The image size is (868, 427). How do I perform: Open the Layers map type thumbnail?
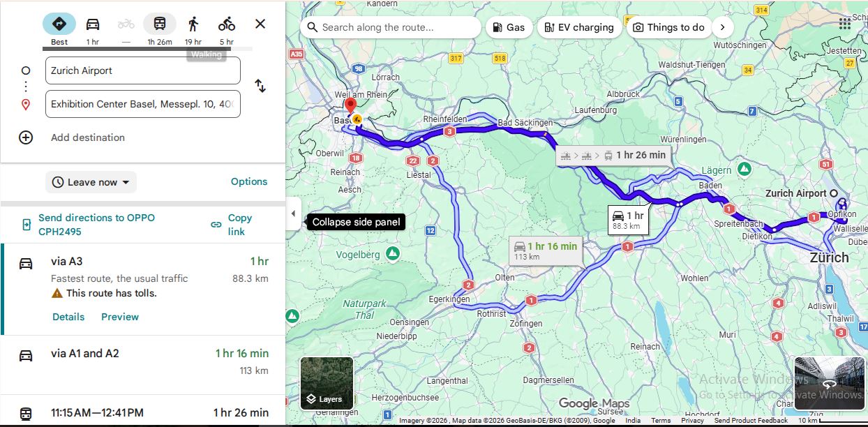click(327, 384)
